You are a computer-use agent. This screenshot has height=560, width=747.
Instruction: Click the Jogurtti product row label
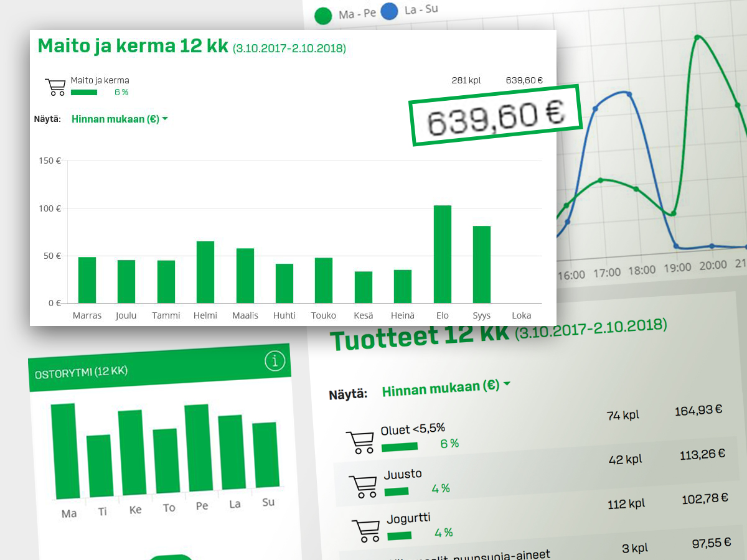tap(408, 518)
